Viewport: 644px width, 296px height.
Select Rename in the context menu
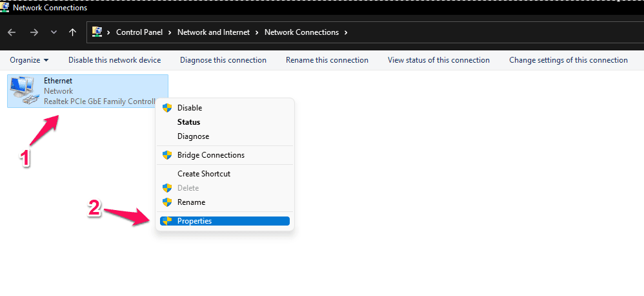click(x=191, y=202)
